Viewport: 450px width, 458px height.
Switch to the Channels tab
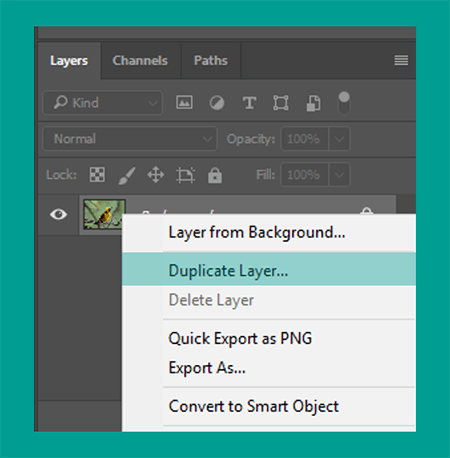pyautogui.click(x=140, y=61)
